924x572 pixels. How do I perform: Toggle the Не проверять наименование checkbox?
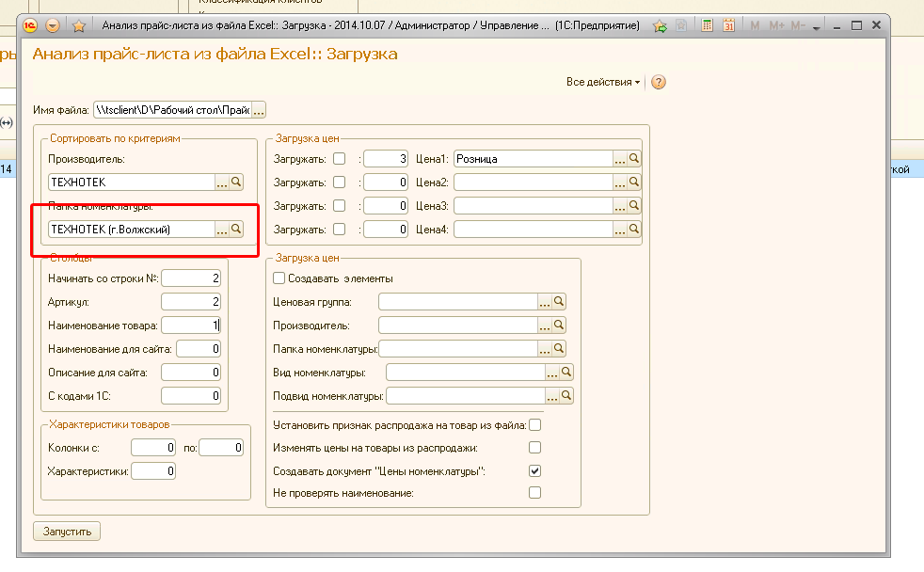point(535,492)
